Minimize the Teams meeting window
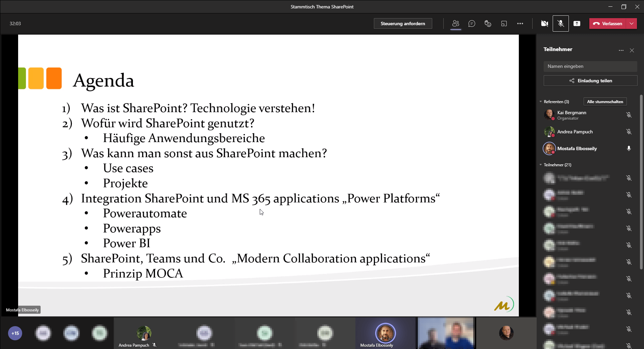 pos(610,7)
